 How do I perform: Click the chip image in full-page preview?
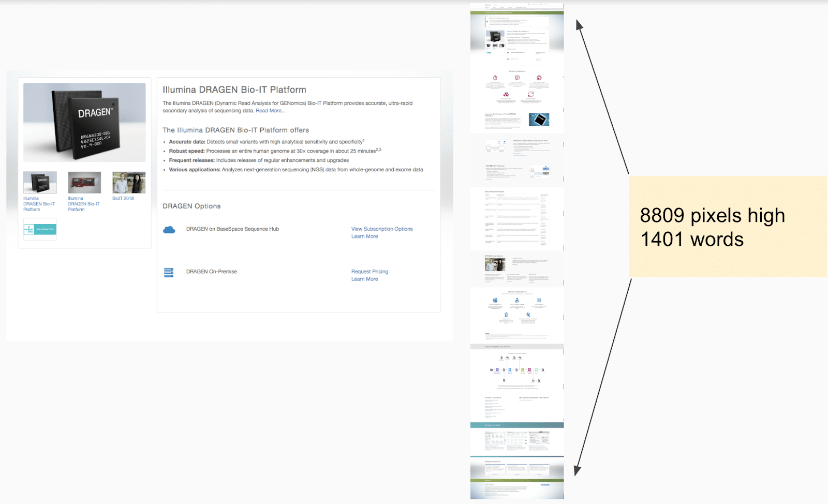495,37
